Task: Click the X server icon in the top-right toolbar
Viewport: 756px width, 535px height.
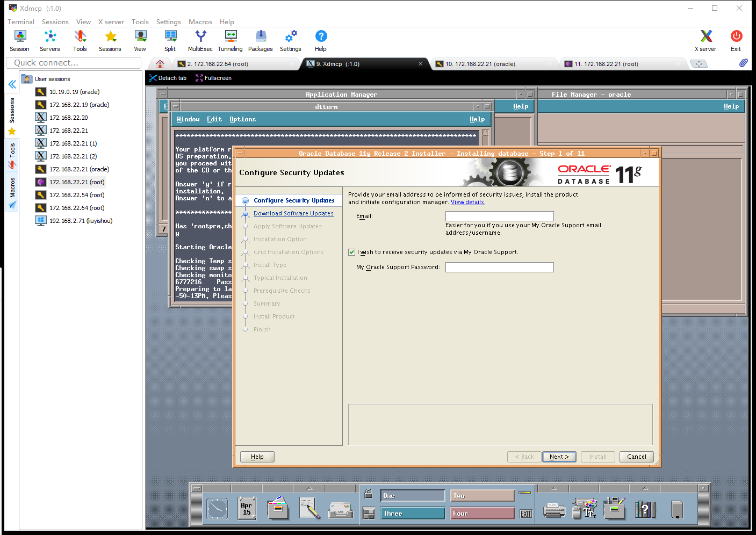Action: click(x=705, y=38)
